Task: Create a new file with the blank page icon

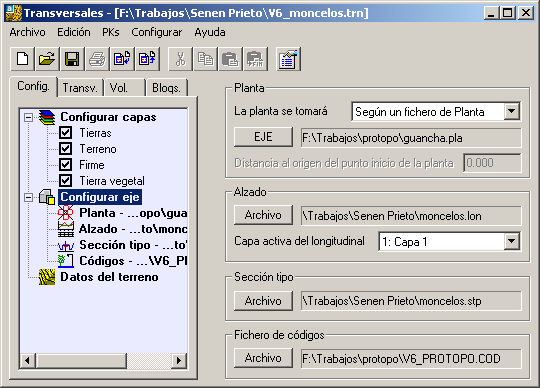Action: coord(22,59)
